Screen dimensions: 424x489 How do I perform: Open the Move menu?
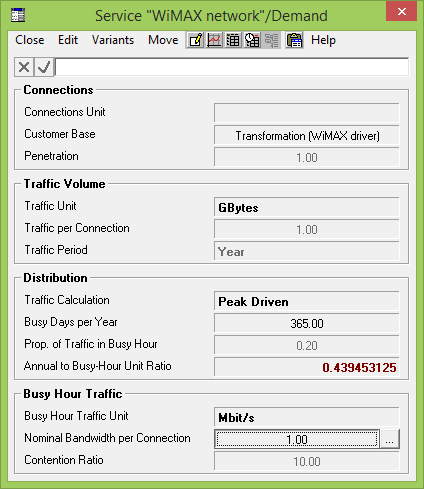pos(163,40)
